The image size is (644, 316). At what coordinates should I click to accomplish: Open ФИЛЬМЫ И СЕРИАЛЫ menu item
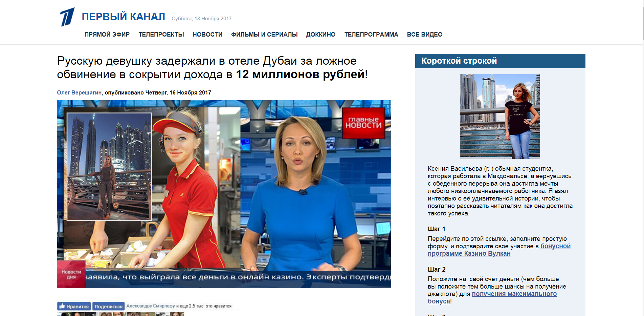tap(264, 35)
